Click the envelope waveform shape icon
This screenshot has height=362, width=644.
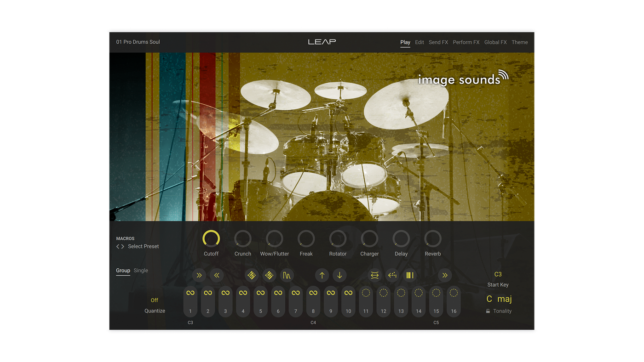point(287,275)
